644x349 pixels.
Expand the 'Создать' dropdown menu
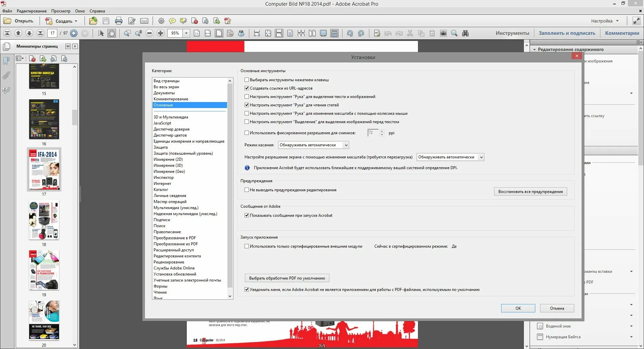coord(76,21)
